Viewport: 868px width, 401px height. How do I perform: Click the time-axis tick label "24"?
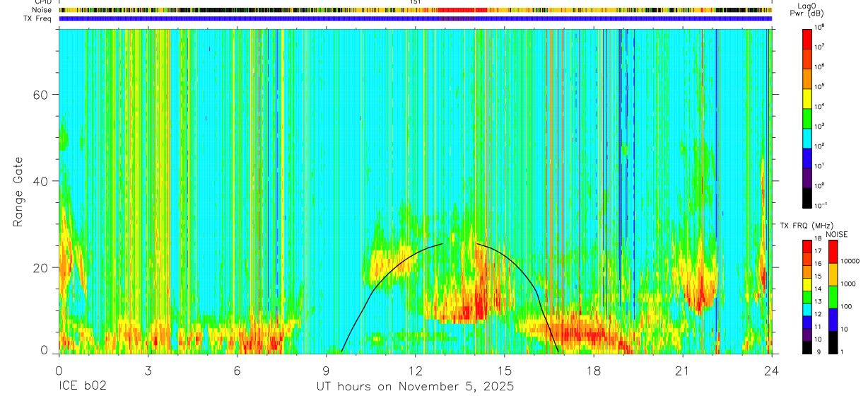click(x=772, y=371)
